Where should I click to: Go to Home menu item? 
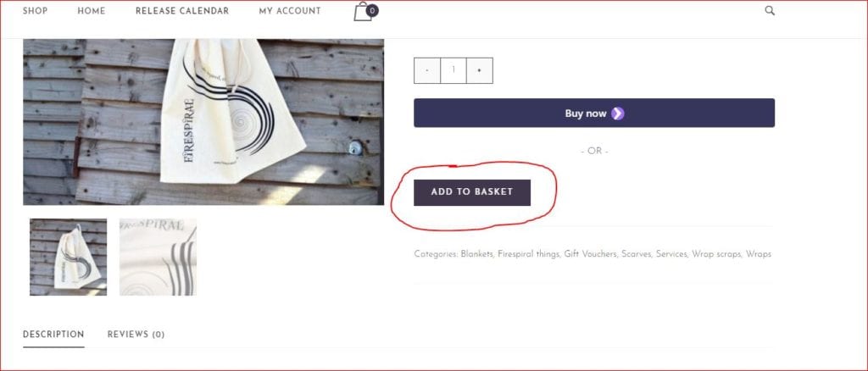coord(92,11)
